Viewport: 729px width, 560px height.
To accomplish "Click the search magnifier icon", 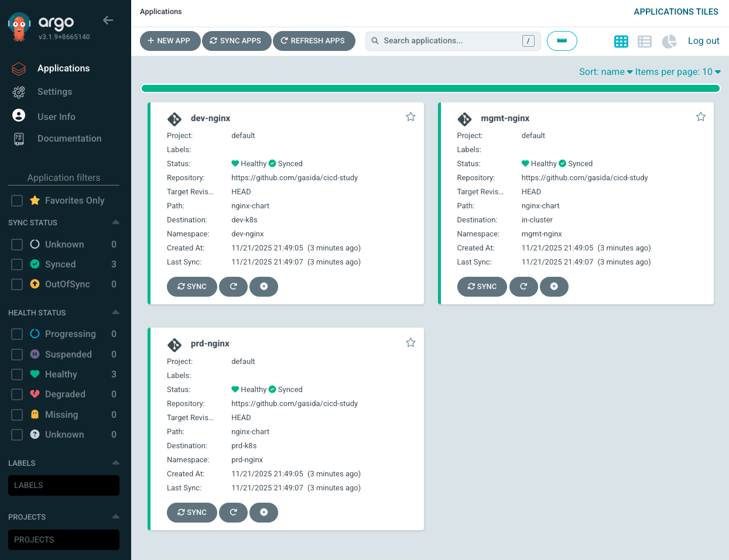I will [x=375, y=41].
